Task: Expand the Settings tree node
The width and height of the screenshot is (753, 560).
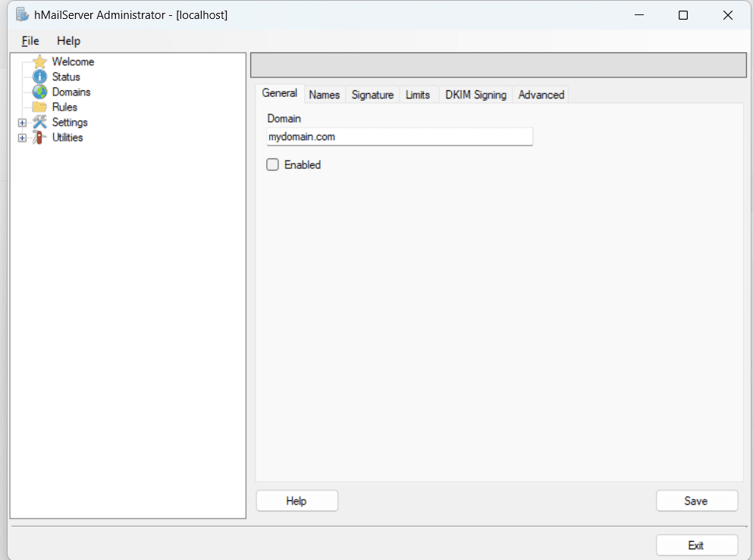Action: (x=22, y=122)
